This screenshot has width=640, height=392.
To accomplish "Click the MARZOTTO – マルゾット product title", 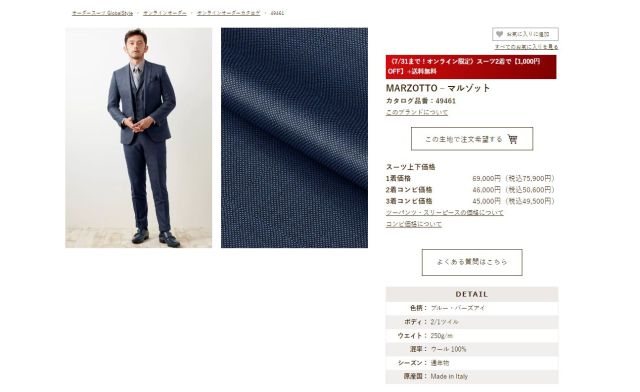I will point(438,88).
